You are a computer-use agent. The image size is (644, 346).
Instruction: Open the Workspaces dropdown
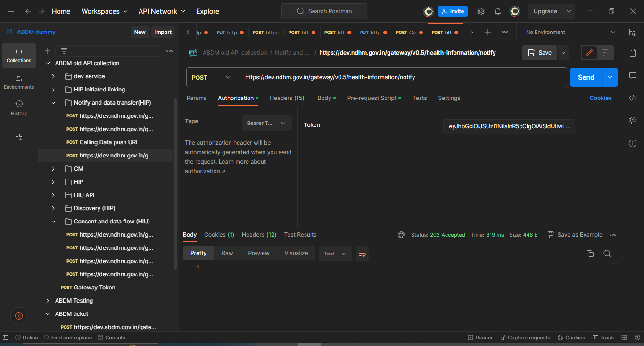pos(104,11)
